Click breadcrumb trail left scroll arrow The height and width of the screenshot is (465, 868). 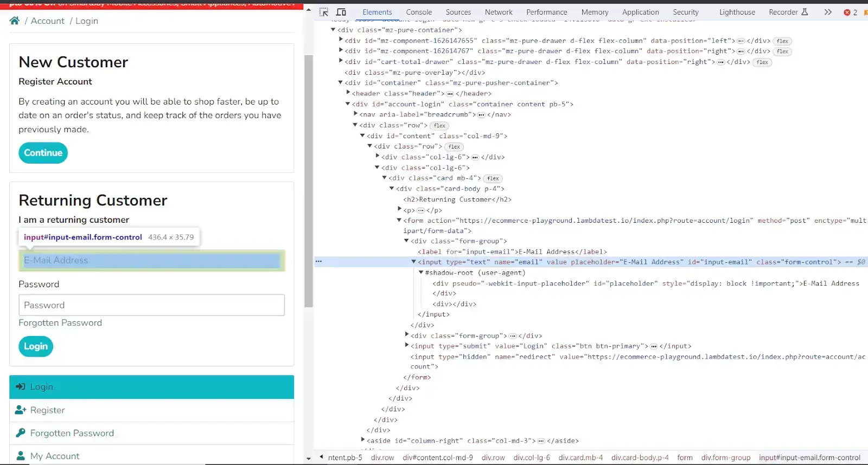pyautogui.click(x=321, y=457)
